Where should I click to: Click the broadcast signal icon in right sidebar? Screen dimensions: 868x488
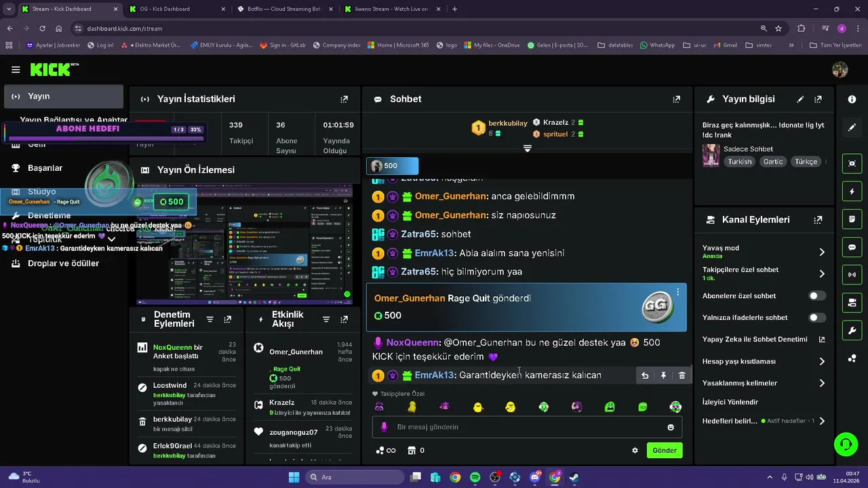tap(852, 275)
